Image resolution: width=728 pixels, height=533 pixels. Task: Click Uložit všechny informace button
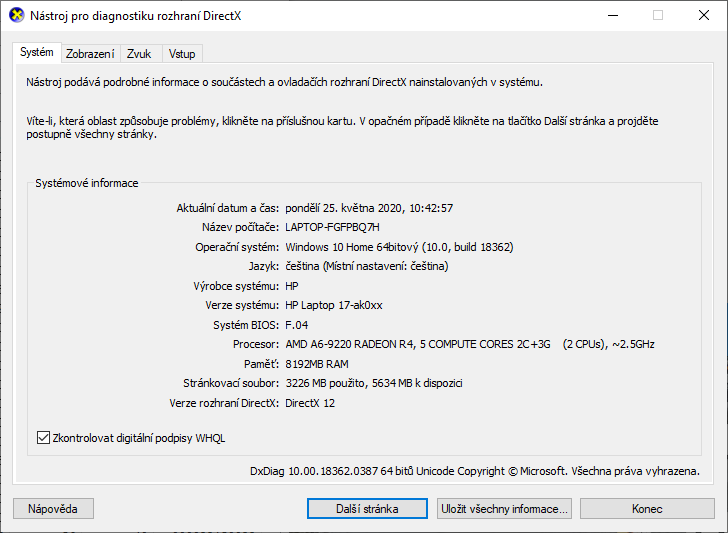pos(505,508)
